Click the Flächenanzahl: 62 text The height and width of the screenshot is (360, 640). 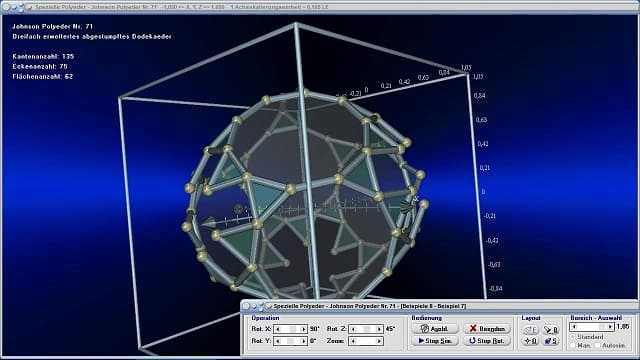pyautogui.click(x=42, y=76)
